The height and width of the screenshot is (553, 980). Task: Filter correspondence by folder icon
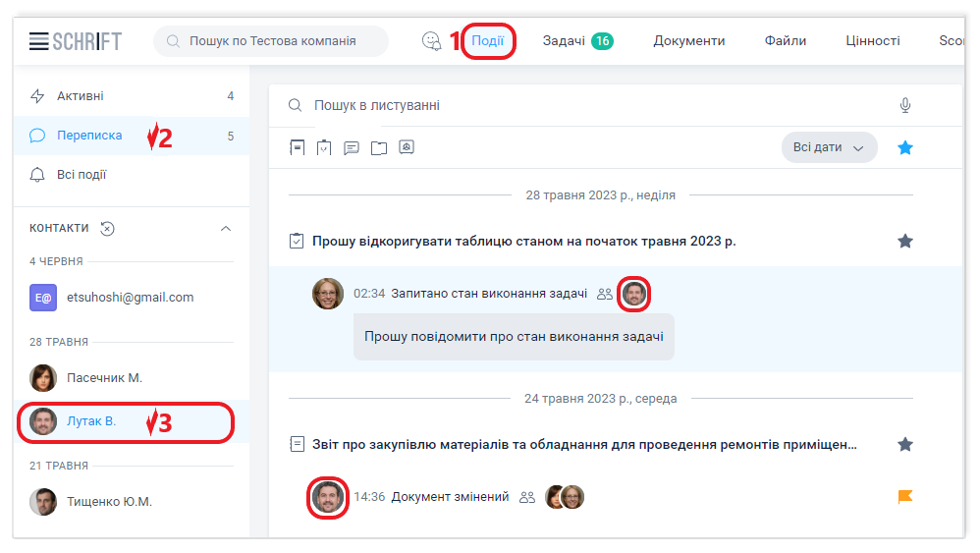[379, 148]
